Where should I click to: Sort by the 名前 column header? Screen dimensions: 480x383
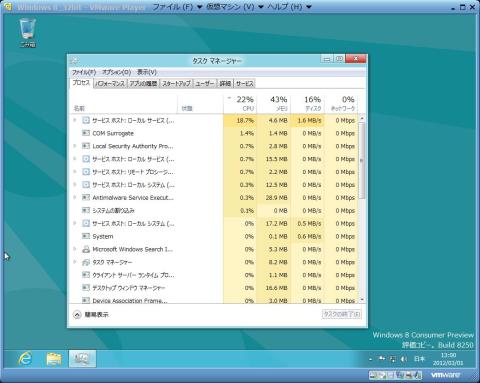pyautogui.click(x=124, y=103)
